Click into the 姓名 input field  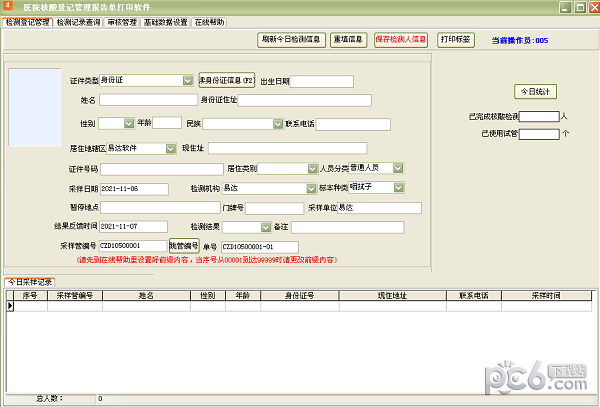click(147, 100)
